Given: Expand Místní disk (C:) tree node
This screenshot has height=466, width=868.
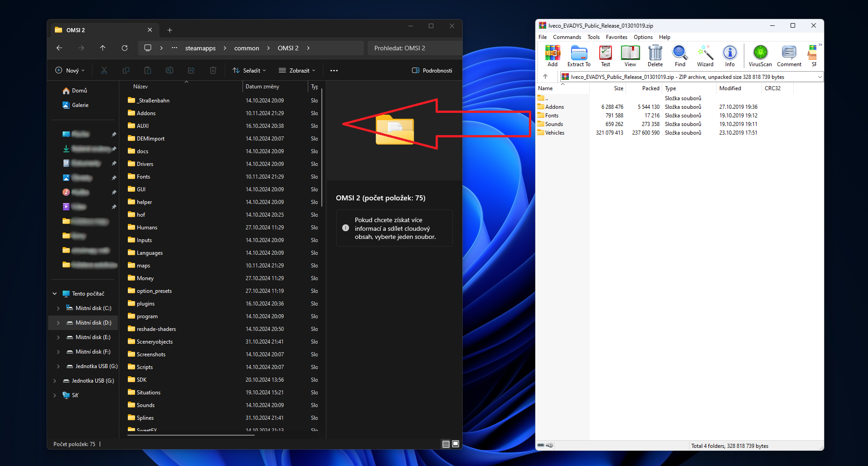Looking at the screenshot, I should tap(58, 308).
